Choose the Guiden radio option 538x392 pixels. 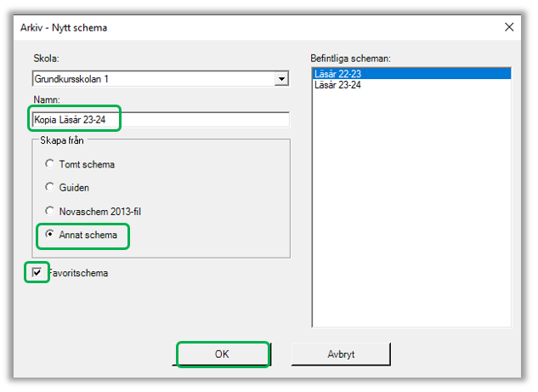pos(50,187)
